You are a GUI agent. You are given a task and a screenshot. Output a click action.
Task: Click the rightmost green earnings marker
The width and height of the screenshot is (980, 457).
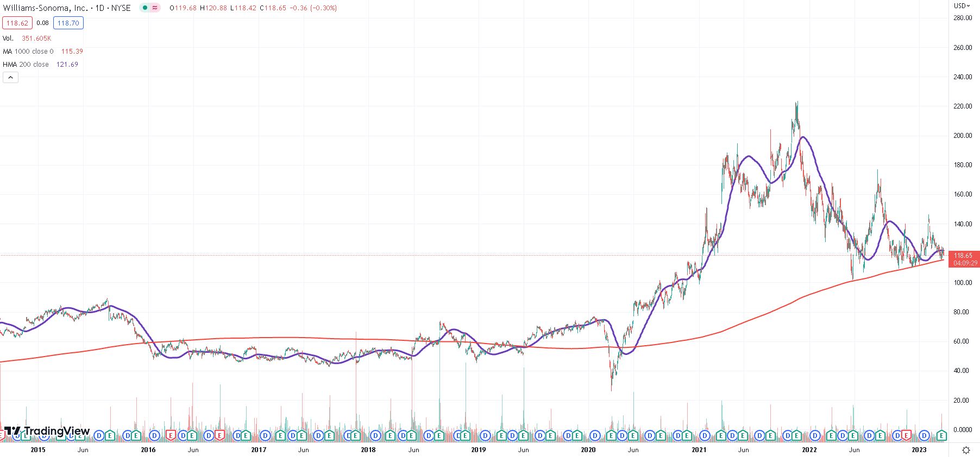[941, 435]
